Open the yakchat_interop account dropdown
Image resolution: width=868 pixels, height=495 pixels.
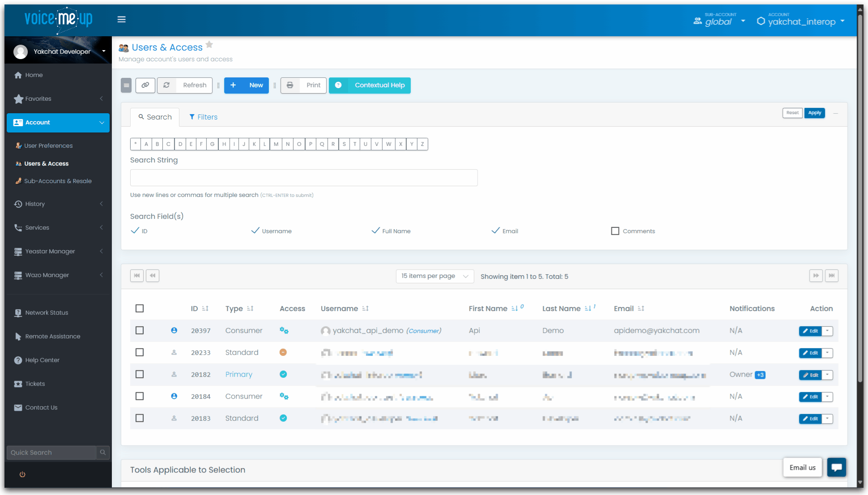[801, 20]
